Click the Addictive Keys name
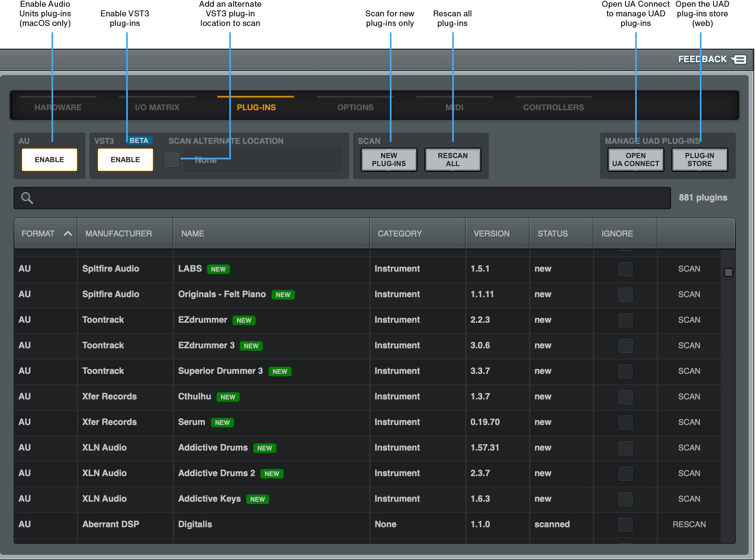The height and width of the screenshot is (560, 755). coord(209,499)
